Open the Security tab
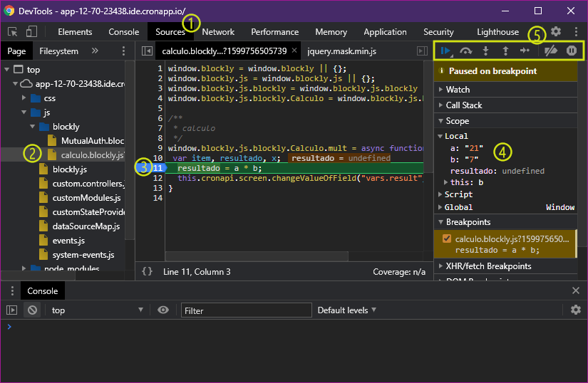This screenshot has width=588, height=383. point(439,32)
